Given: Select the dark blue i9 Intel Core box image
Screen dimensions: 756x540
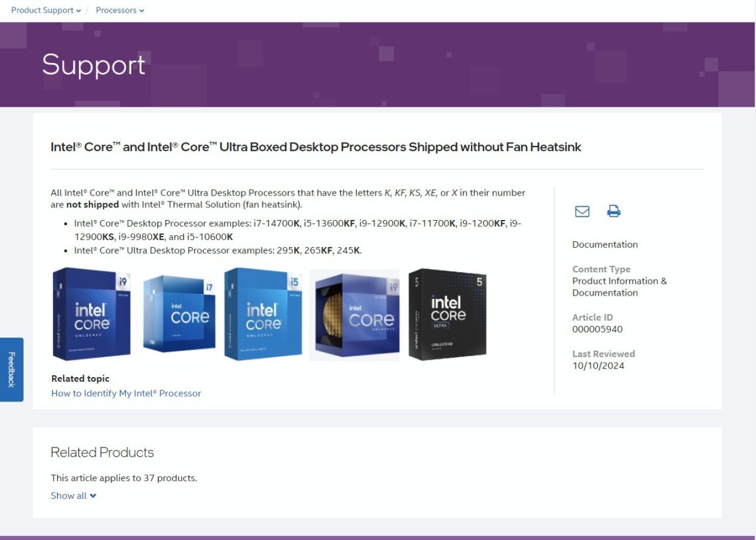Looking at the screenshot, I should (x=91, y=314).
